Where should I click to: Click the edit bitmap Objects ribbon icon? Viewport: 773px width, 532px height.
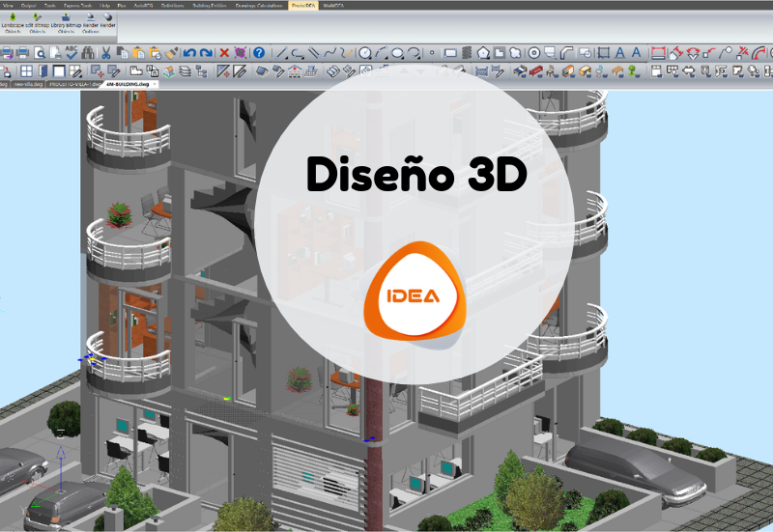pyautogui.click(x=37, y=22)
